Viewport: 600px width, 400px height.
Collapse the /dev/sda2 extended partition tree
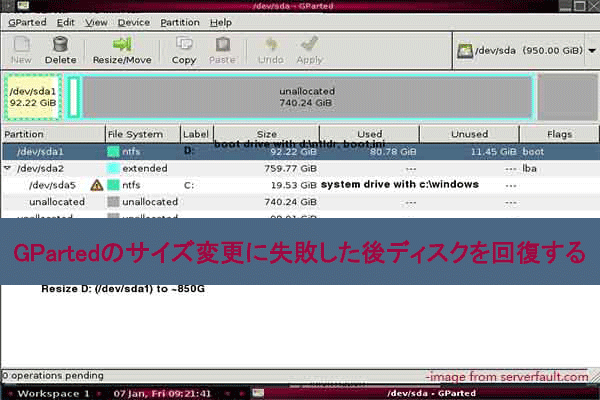(x=7, y=168)
